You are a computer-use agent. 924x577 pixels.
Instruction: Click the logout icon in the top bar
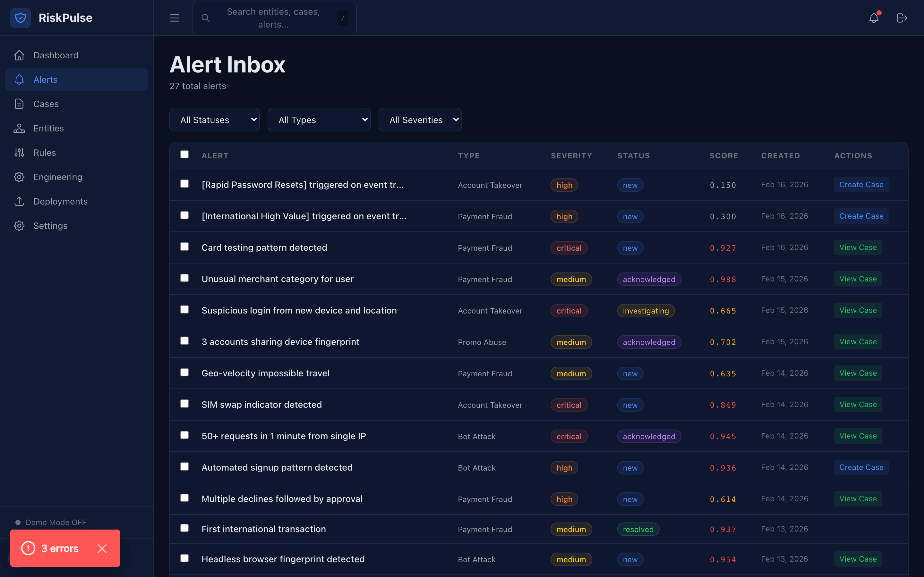pos(903,18)
